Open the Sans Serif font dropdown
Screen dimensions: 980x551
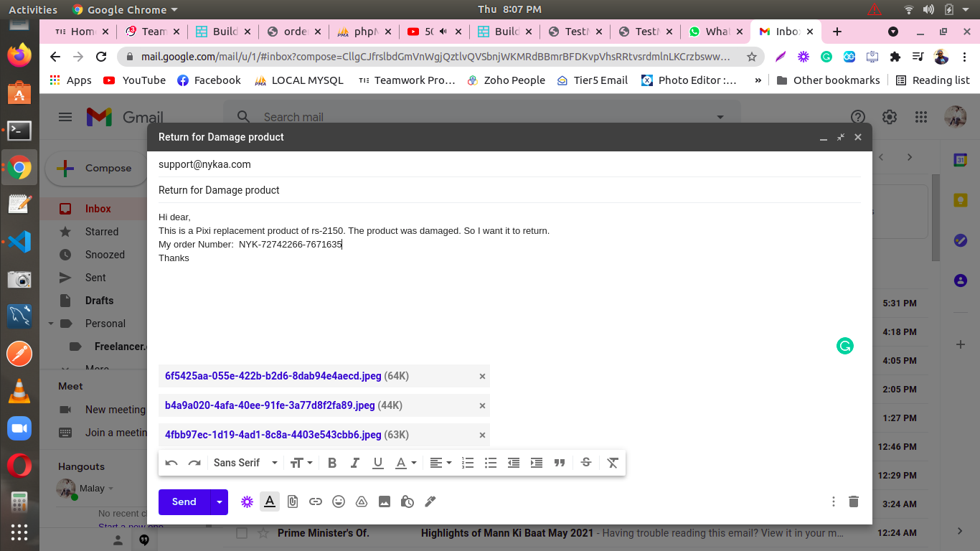point(245,463)
